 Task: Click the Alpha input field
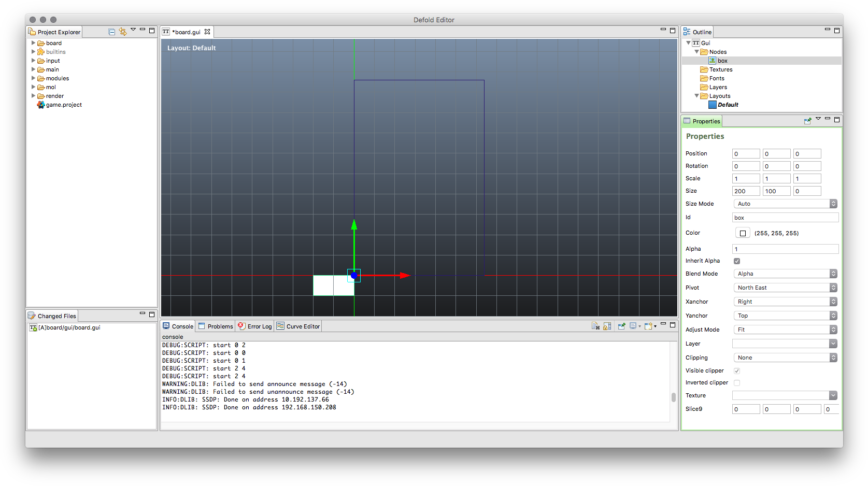click(x=785, y=249)
